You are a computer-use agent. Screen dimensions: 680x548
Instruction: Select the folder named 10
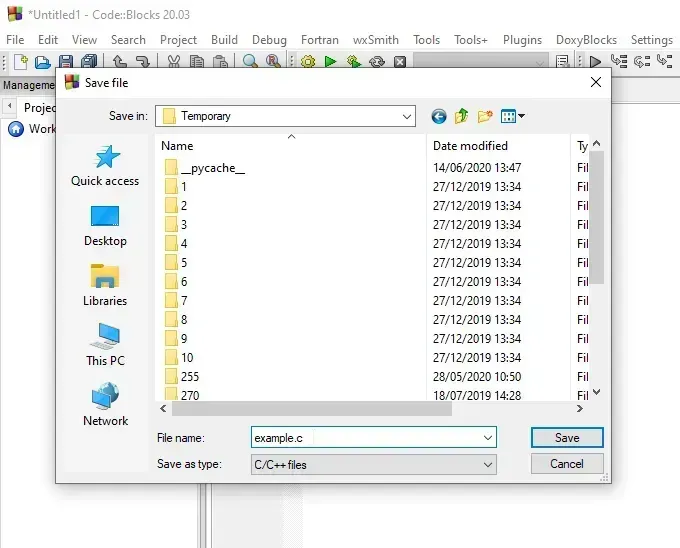pyautogui.click(x=179, y=358)
